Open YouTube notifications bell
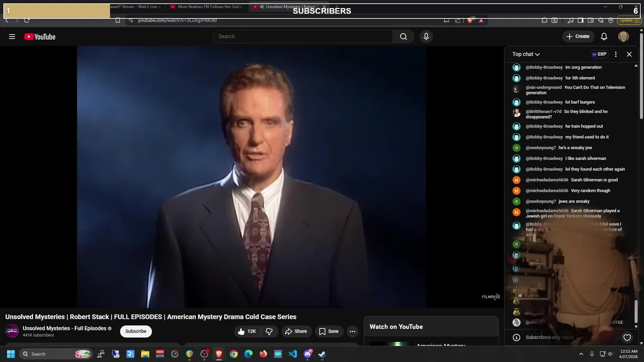Screen dimensions: 644x362 604,36
